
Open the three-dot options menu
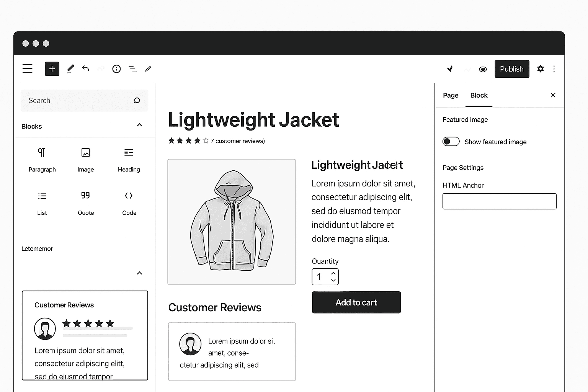[x=554, y=69]
